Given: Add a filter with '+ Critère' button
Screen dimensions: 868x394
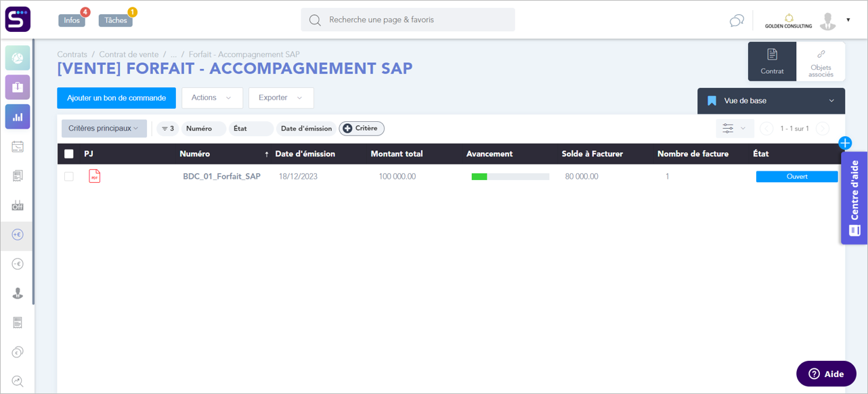Looking at the screenshot, I should pyautogui.click(x=362, y=129).
